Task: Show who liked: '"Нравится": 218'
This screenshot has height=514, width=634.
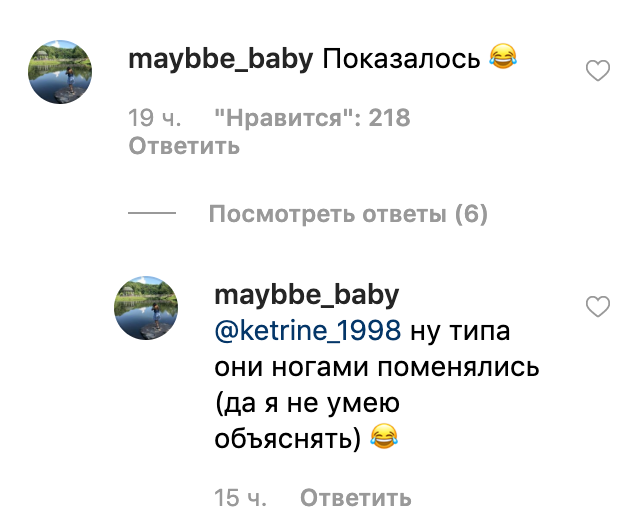Action: [x=312, y=117]
